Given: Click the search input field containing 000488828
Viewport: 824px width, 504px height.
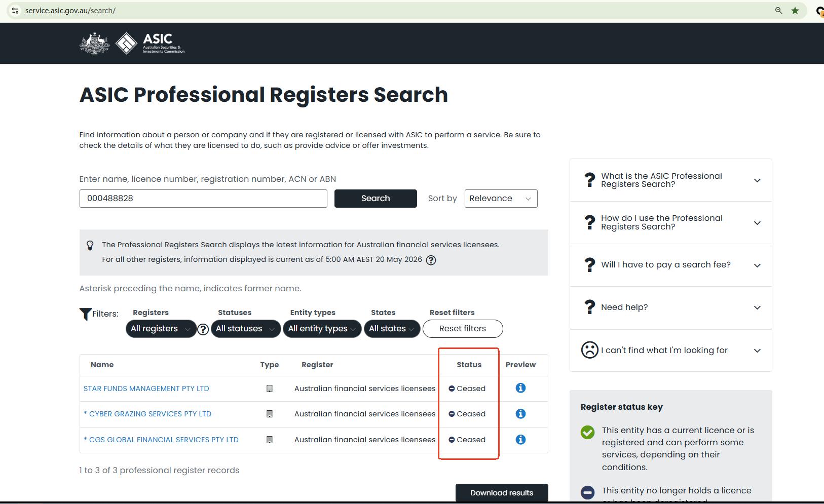Looking at the screenshot, I should (203, 199).
